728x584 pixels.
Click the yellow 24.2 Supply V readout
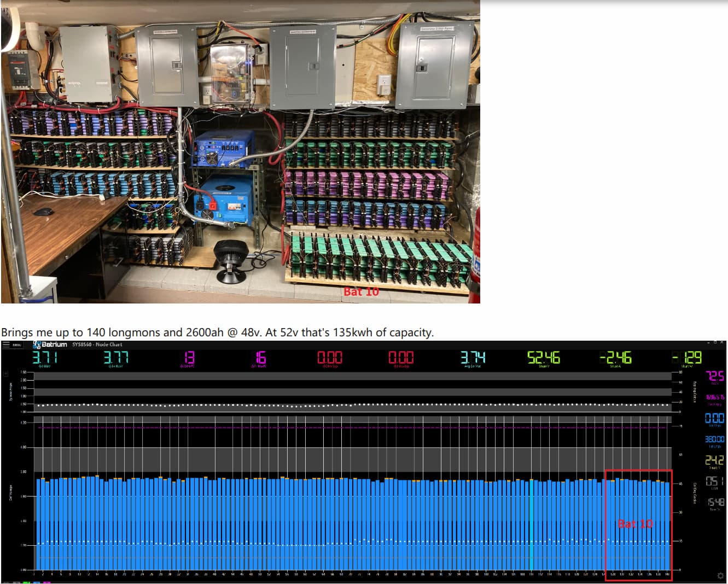(x=714, y=460)
